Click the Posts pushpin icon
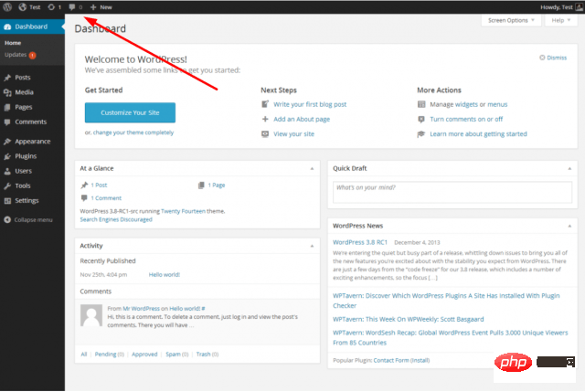This screenshot has height=392, width=585. coord(7,78)
